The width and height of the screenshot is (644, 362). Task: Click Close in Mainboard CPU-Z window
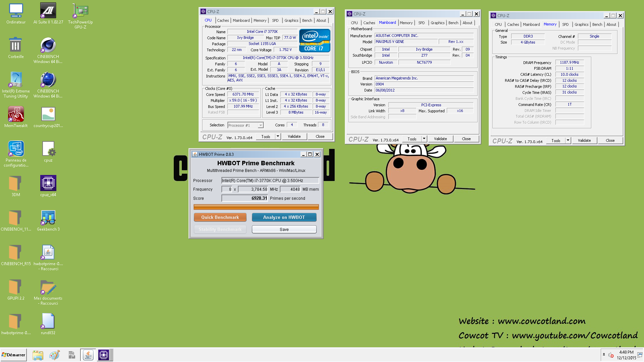466,139
